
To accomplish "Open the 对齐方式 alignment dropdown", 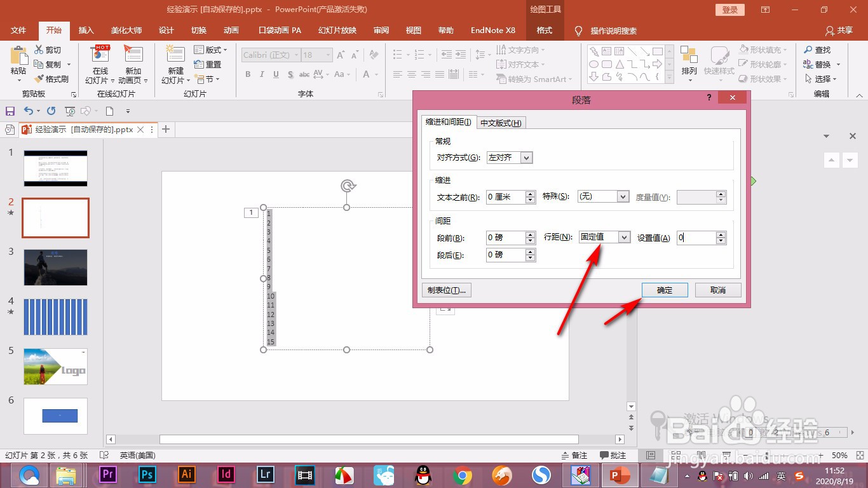I will (508, 157).
